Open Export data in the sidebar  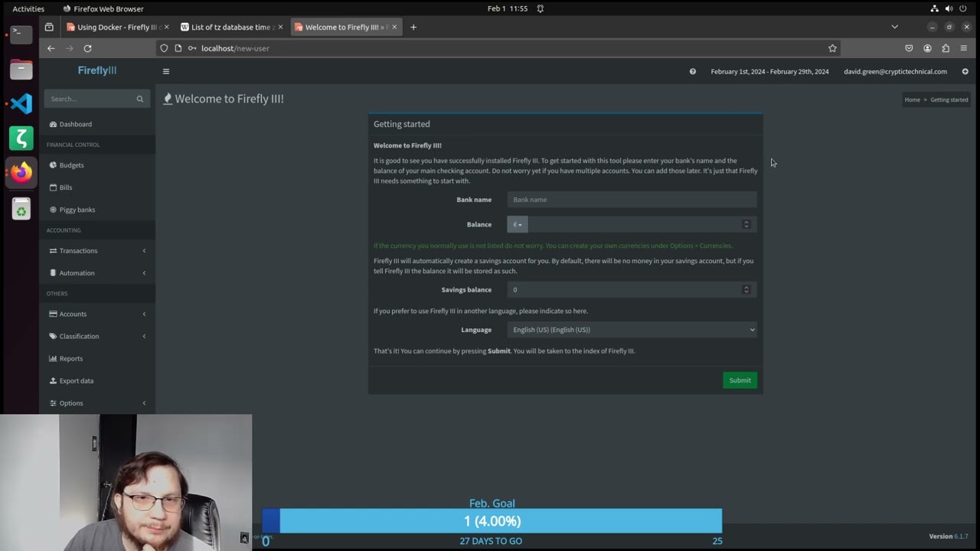(97, 380)
